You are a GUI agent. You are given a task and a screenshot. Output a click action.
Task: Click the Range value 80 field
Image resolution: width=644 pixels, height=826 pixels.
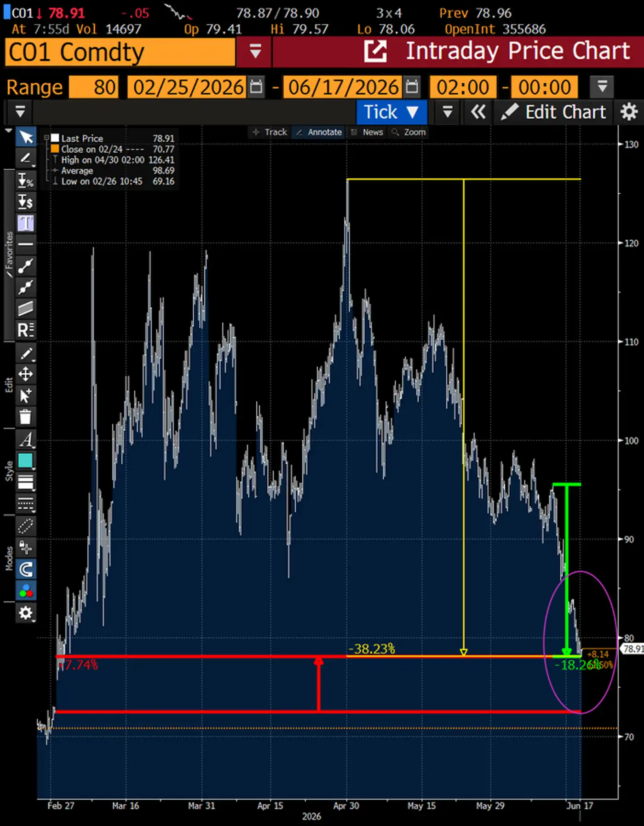pos(94,87)
